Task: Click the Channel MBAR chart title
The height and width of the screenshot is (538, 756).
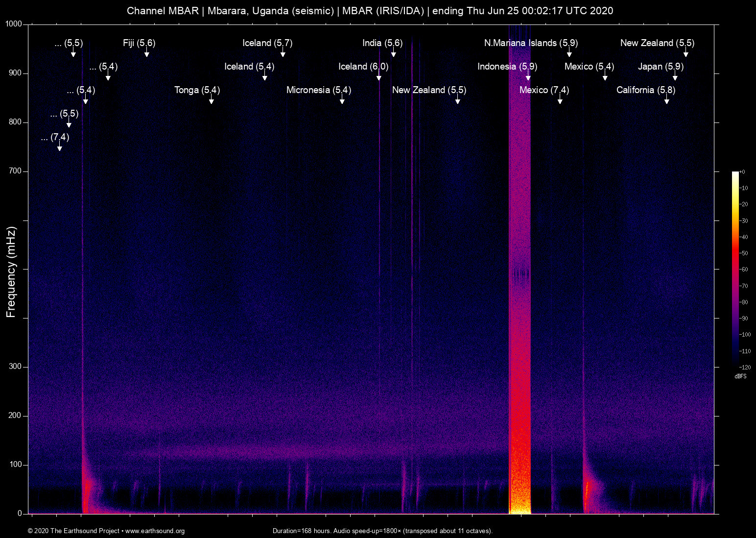Action: tap(370, 11)
